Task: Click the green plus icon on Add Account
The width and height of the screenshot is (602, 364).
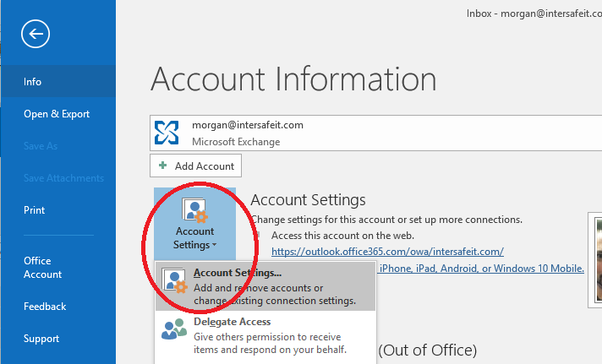Action: point(163,166)
